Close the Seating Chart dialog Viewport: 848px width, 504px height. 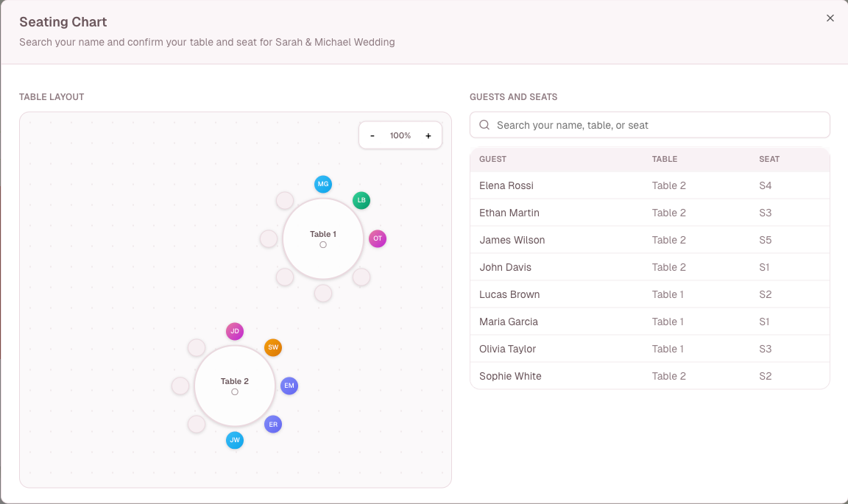pyautogui.click(x=830, y=18)
